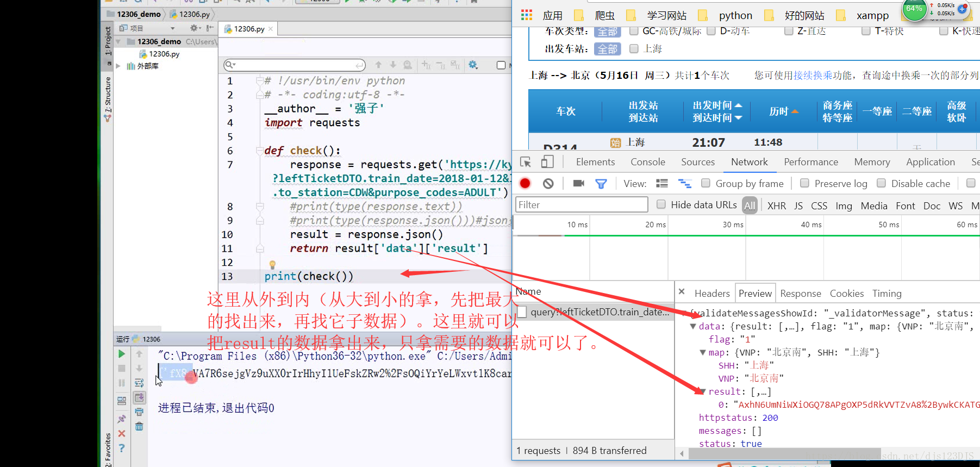980x467 pixels.
Task: Open the Console DevTools tab
Action: pyautogui.click(x=648, y=162)
